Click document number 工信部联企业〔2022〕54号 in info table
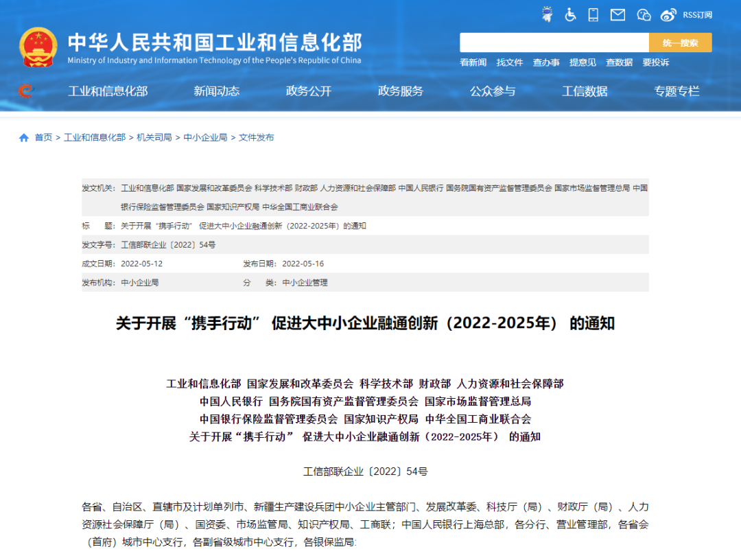This screenshot has height=560, width=741. [x=168, y=245]
